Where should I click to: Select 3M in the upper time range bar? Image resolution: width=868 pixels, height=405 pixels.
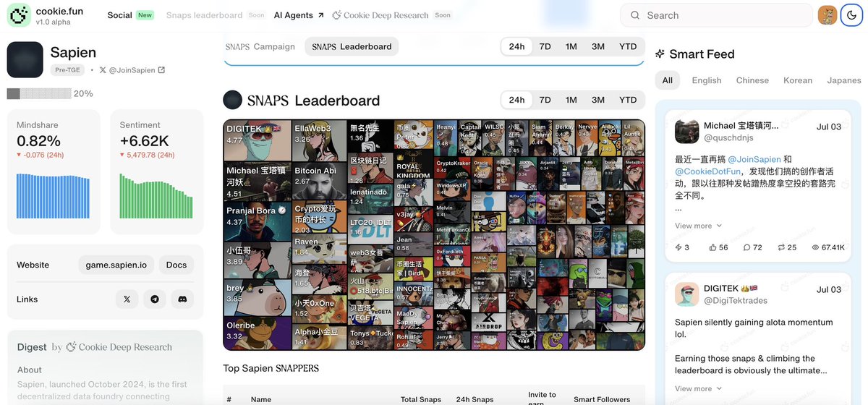click(597, 46)
